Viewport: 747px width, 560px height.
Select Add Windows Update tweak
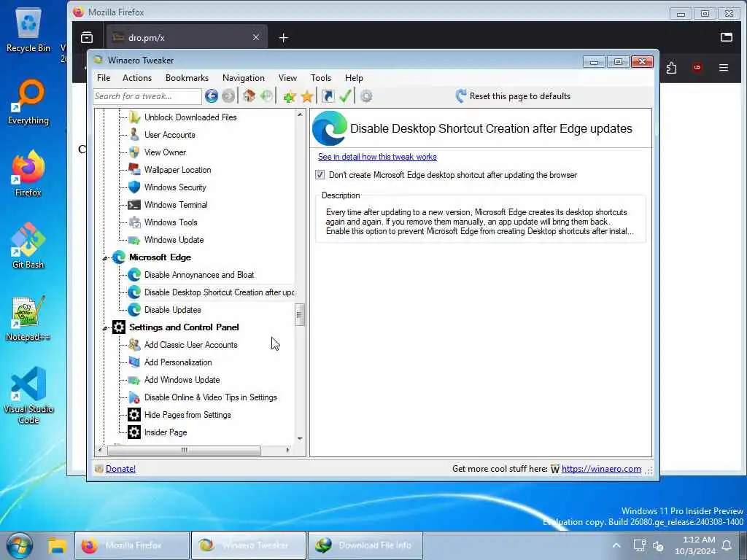pyautogui.click(x=182, y=380)
